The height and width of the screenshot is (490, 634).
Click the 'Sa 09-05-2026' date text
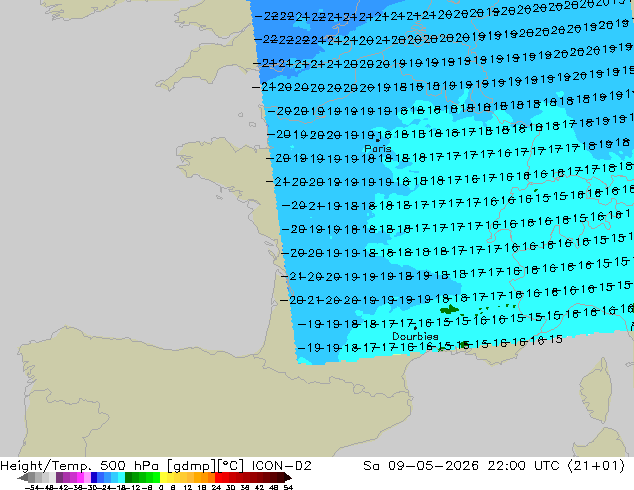click(421, 466)
